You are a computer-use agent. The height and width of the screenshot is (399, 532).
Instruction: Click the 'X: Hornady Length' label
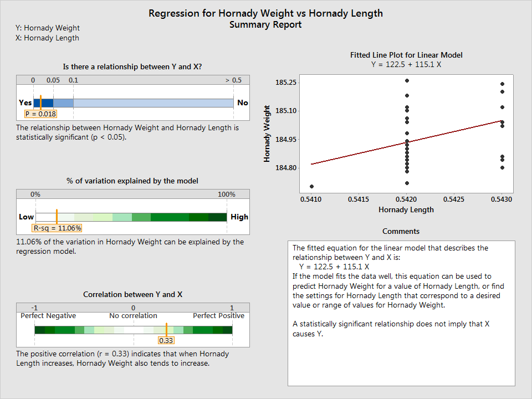47,38
